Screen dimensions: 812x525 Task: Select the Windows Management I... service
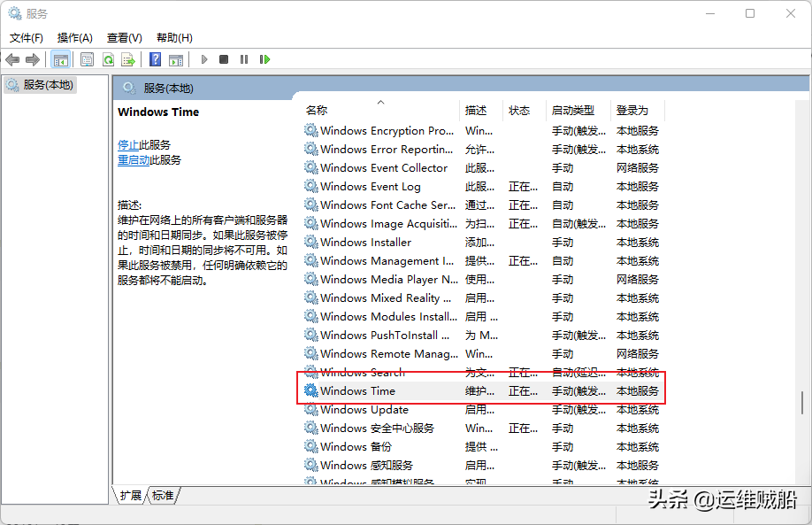483,260
